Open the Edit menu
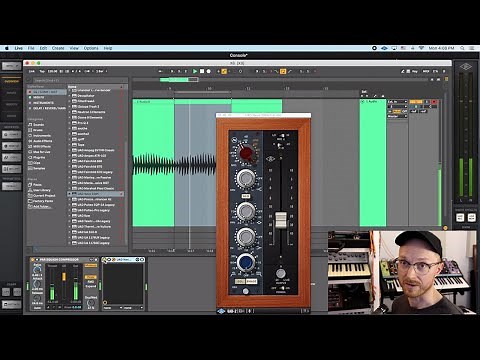480x360 pixels. [x=43, y=48]
